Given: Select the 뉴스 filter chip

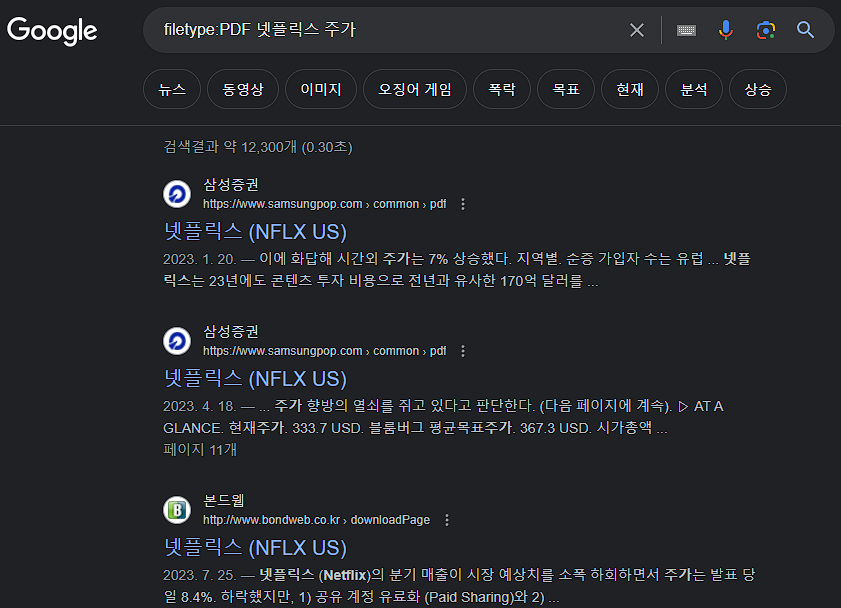Looking at the screenshot, I should [x=172, y=89].
